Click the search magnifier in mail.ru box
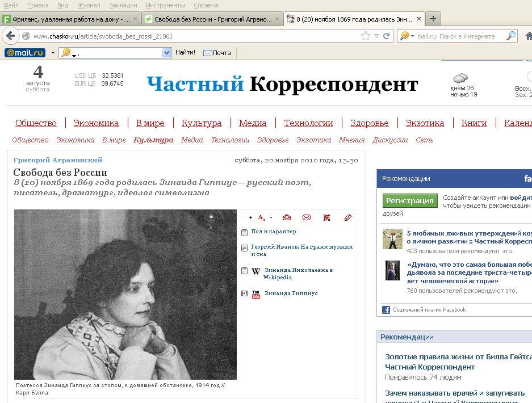This screenshot has width=532, height=403. tap(510, 36)
